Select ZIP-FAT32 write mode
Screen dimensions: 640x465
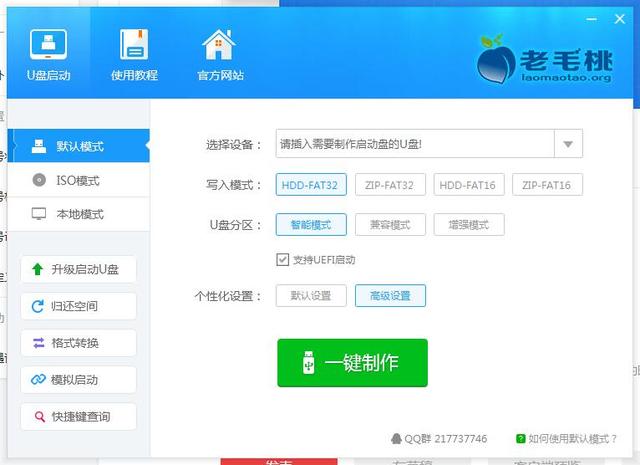[x=390, y=185]
